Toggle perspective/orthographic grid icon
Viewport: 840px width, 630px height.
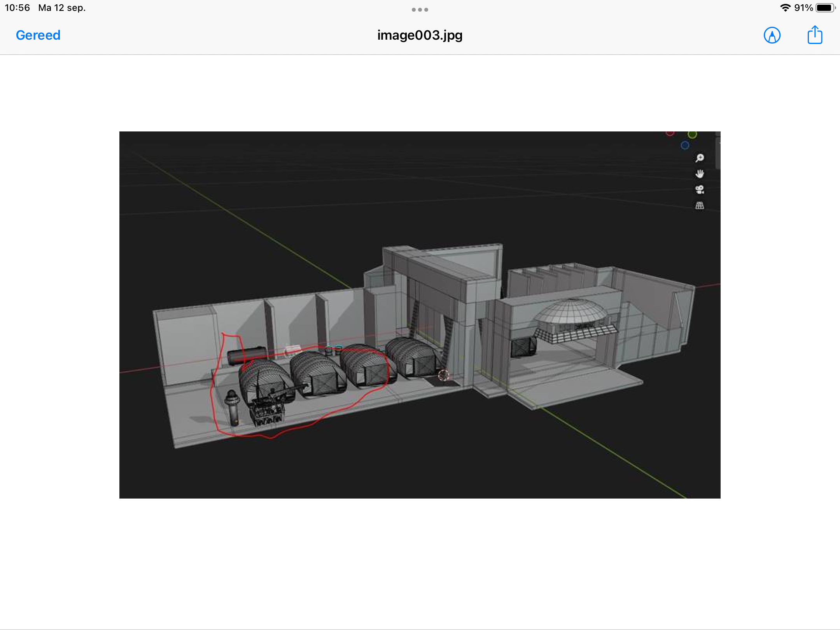click(x=699, y=206)
